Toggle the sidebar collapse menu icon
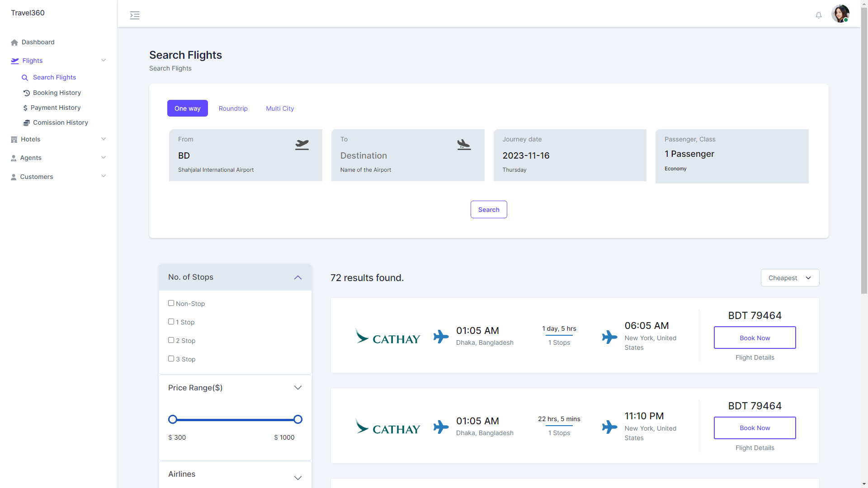Viewport: 868px width, 488px height. (x=135, y=15)
